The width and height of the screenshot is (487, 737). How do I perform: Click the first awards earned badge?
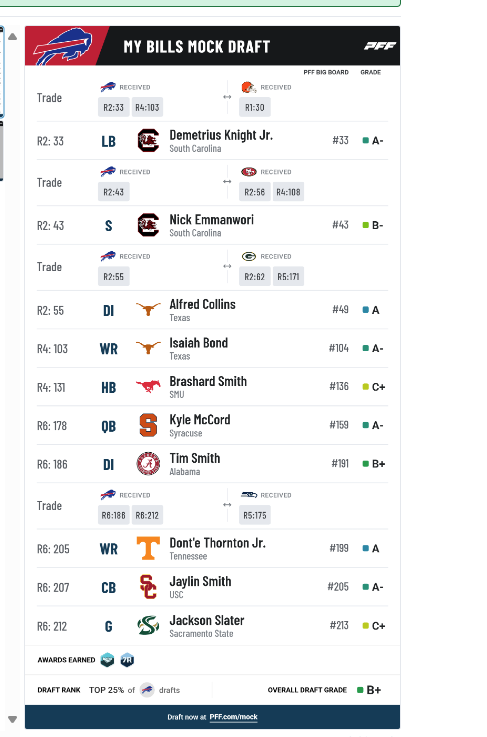coord(107,660)
